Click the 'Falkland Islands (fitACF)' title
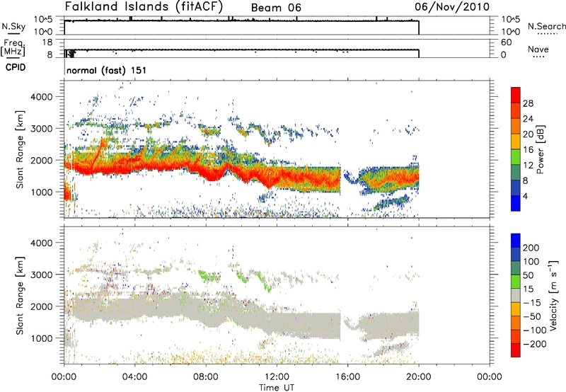566x392 pixels. (144, 7)
